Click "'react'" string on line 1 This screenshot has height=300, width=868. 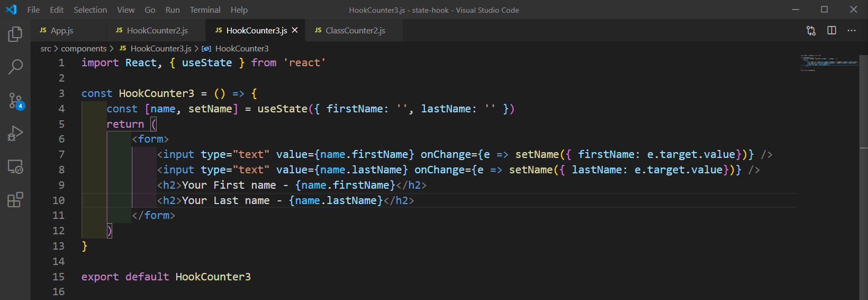(x=304, y=63)
